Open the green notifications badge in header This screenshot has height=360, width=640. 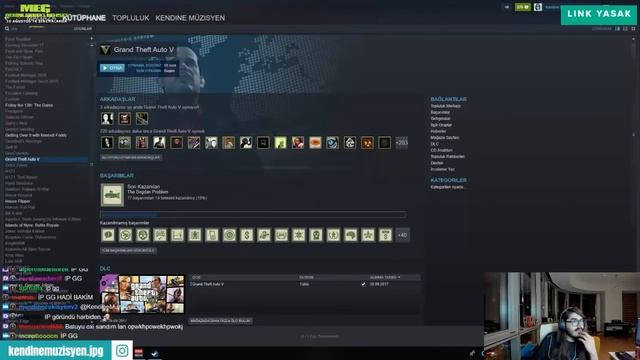[x=522, y=7]
